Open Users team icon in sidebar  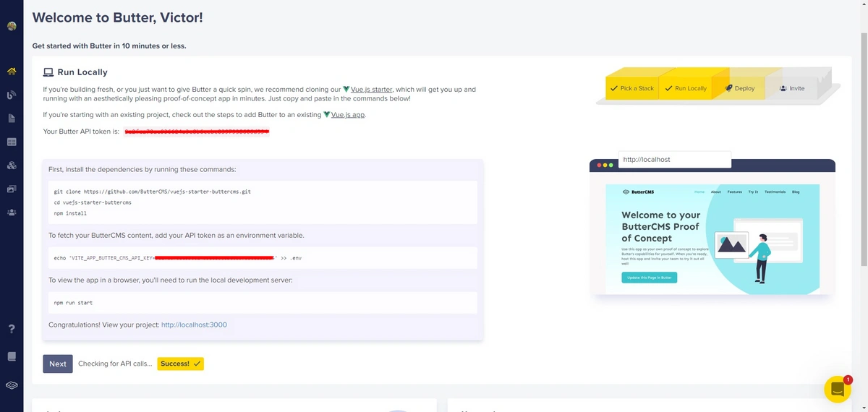[x=12, y=212]
